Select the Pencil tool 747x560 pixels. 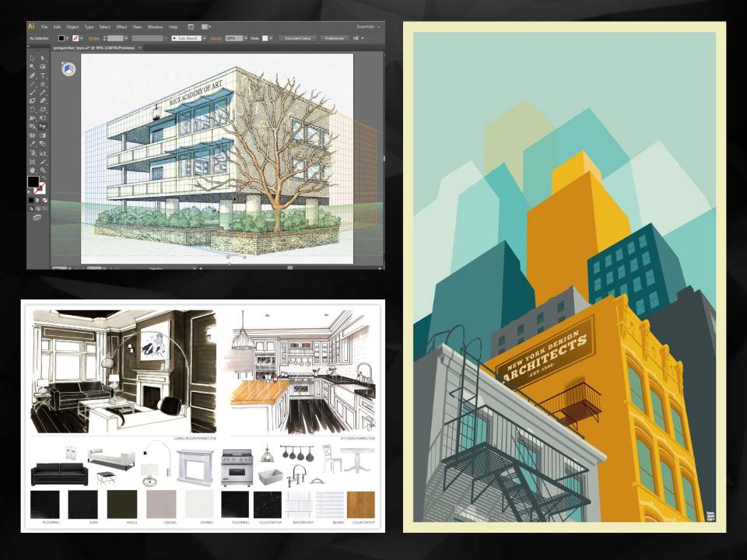(43, 93)
